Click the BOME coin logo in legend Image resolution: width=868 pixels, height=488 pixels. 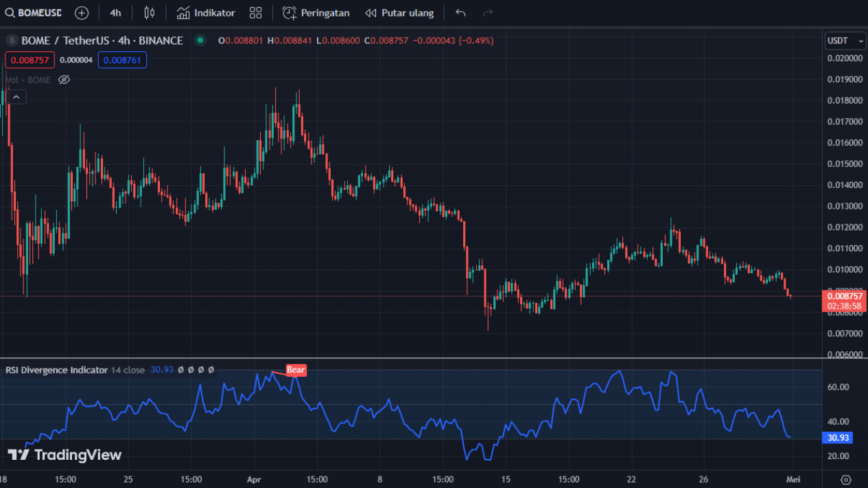click(12, 40)
